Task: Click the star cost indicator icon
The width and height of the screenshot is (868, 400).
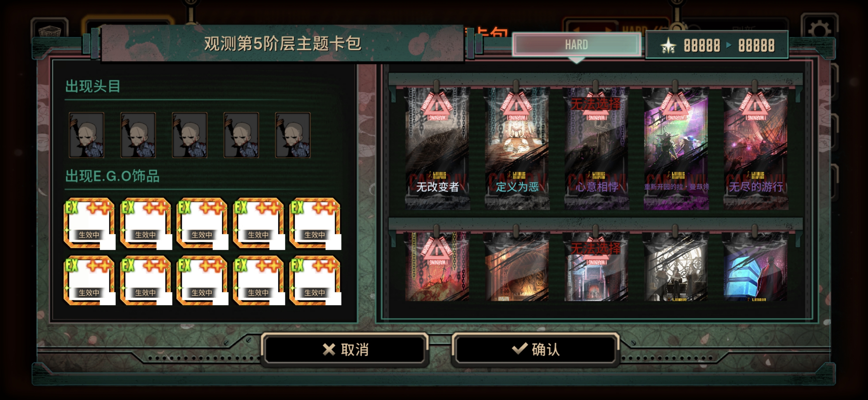Action: [668, 46]
